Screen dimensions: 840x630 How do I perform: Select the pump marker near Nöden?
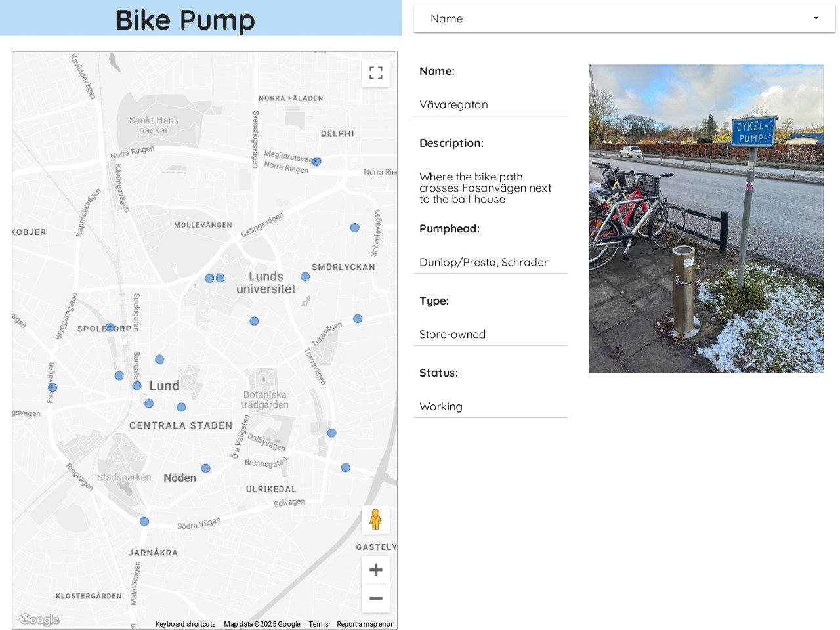(x=205, y=468)
